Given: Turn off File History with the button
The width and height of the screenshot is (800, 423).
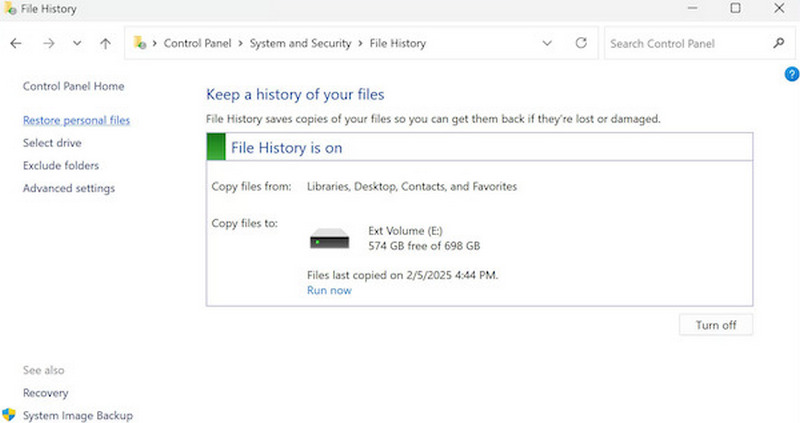Looking at the screenshot, I should click(716, 325).
